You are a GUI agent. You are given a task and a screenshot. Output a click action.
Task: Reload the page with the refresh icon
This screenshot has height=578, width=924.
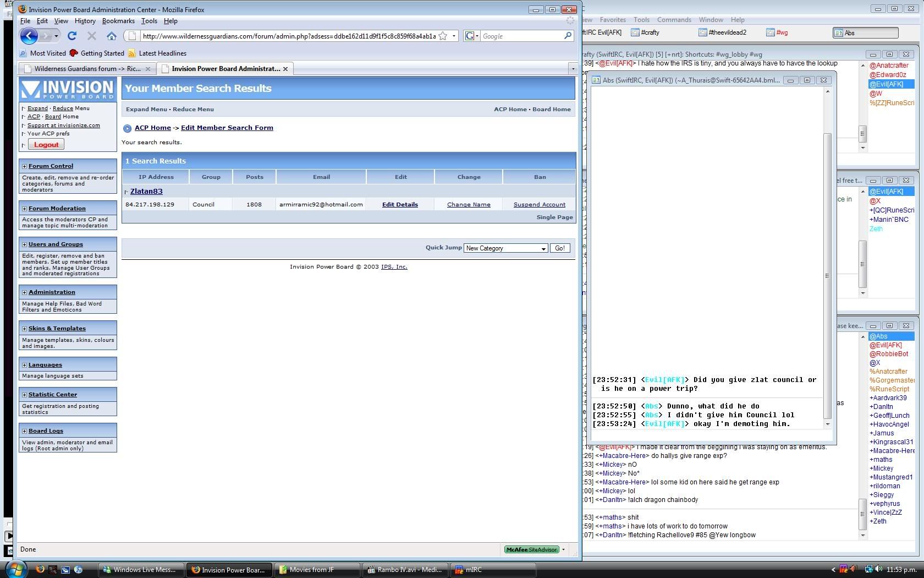click(x=72, y=36)
